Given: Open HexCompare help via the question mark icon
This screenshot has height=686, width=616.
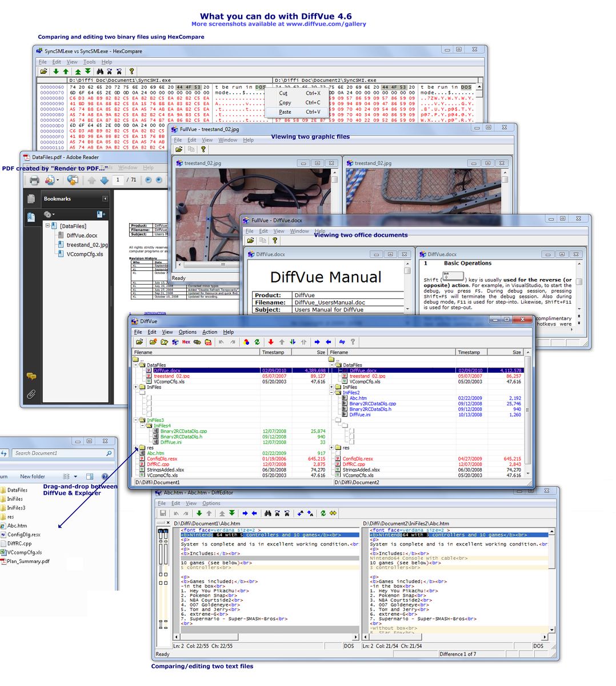Looking at the screenshot, I should click(132, 71).
